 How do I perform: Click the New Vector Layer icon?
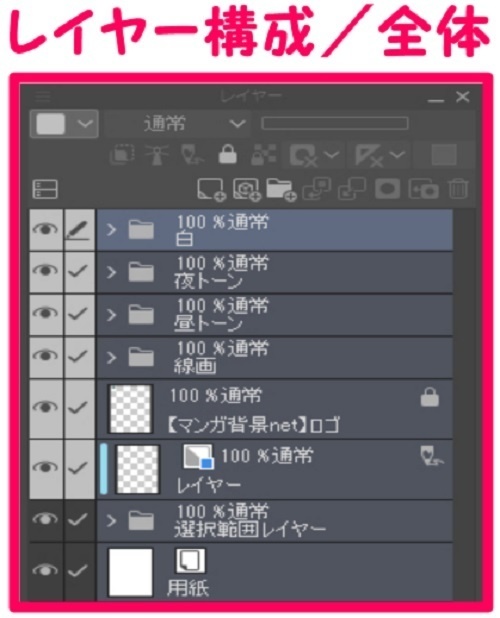[x=247, y=190]
